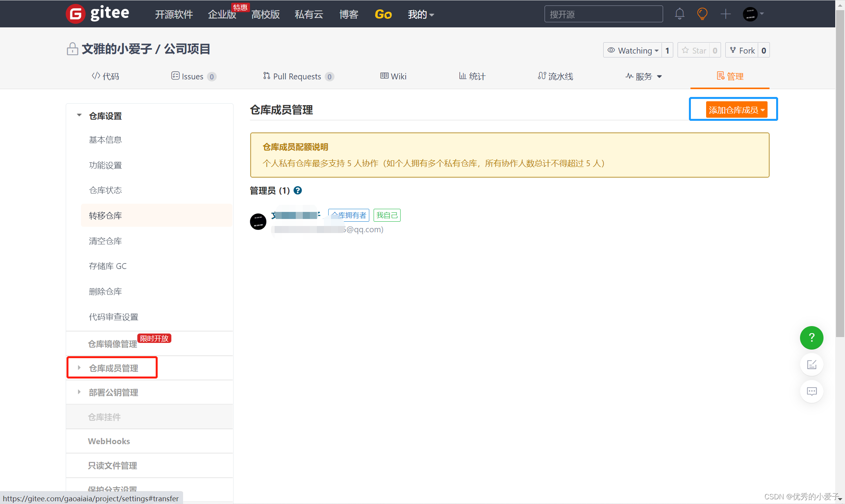Click the lightning/inspiration bulb icon
Viewport: 845px width, 504px height.
(703, 13)
